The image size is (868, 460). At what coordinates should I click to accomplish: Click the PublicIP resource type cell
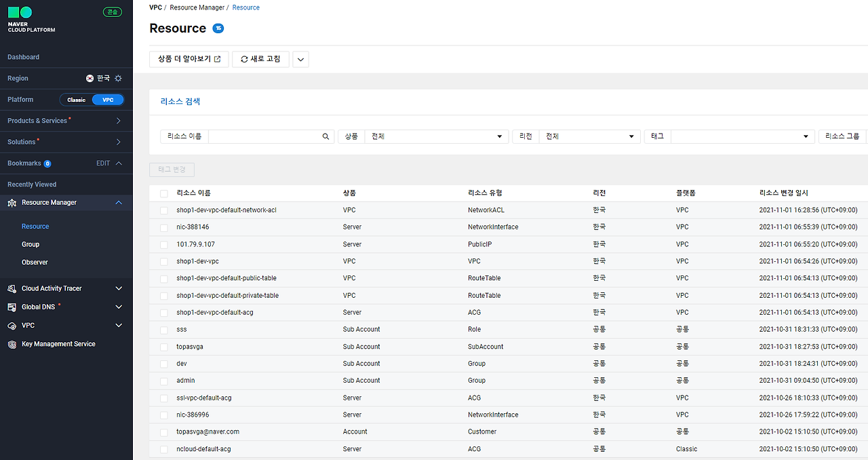coord(479,244)
